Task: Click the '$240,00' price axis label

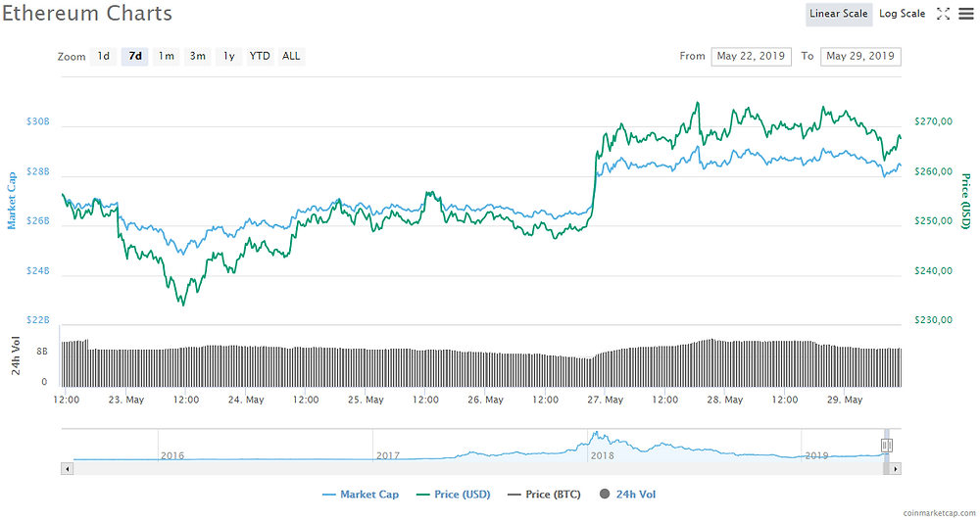Action: [x=933, y=270]
